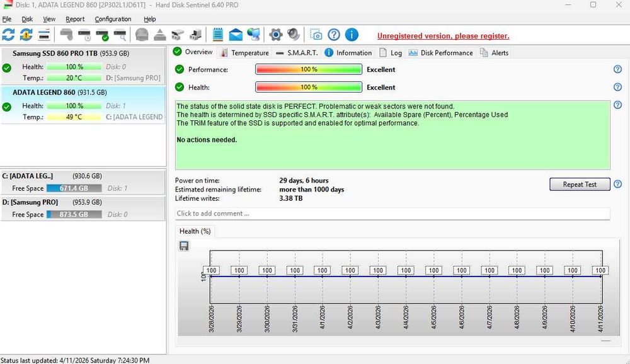Switch to the Log tab
The image size is (630, 364).
click(x=391, y=53)
